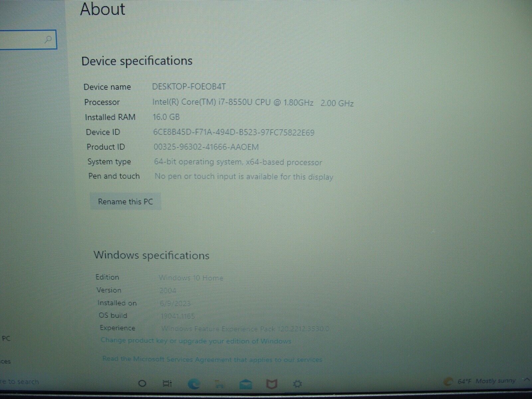Click the Device name label
Viewport: 532px width, 399px height.
[107, 87]
